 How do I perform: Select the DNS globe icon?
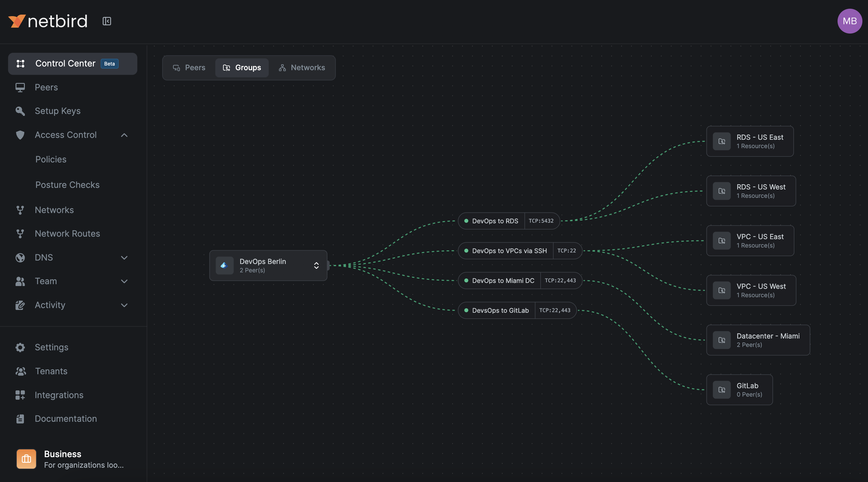(x=20, y=257)
